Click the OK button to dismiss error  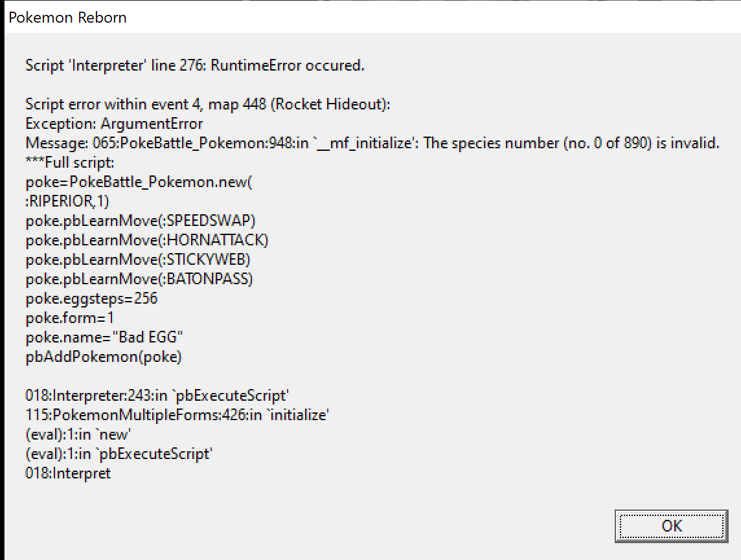(x=671, y=526)
